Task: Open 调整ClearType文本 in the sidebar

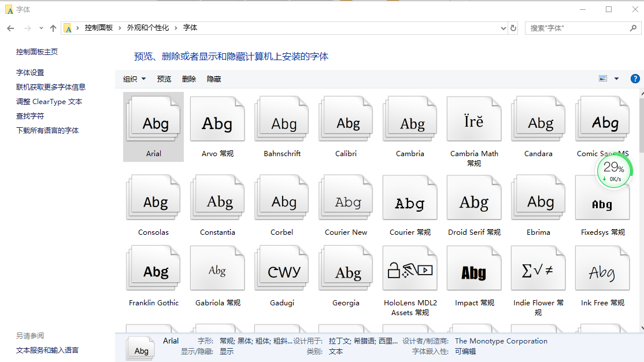Action: point(50,100)
